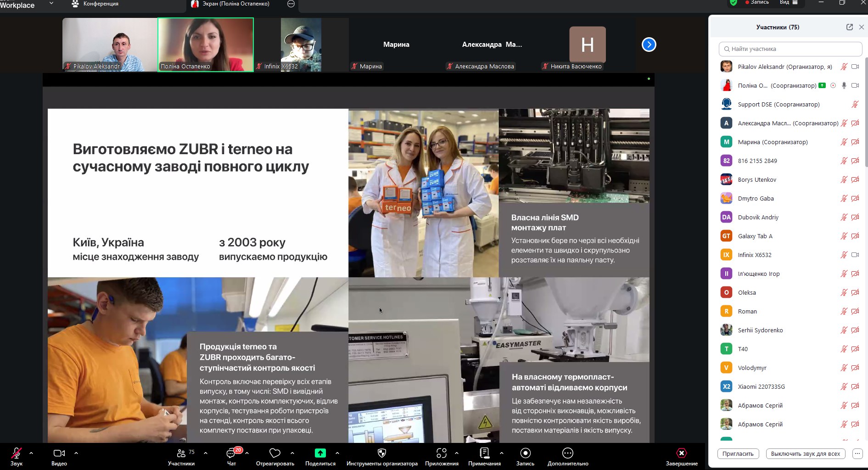Screen dimensions: 868x470
Task: Click the green Share screen icon
Action: pos(320,453)
